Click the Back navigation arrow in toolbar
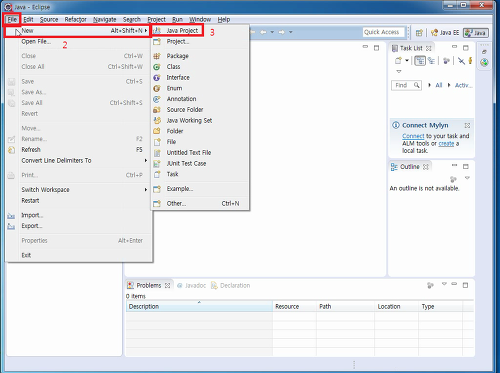Screen dimensions: 500x373 [x=263, y=32]
